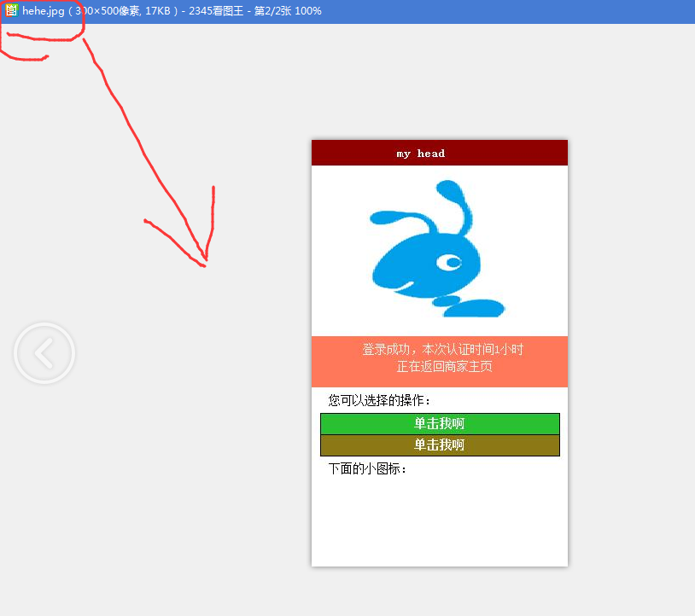The image size is (695, 616).
Task: Click the olive-brown 单击我啊 button
Action: tap(440, 445)
